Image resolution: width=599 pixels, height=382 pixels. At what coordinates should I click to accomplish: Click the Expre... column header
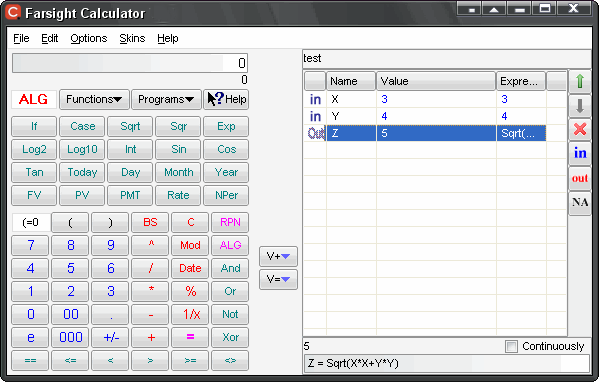point(521,81)
